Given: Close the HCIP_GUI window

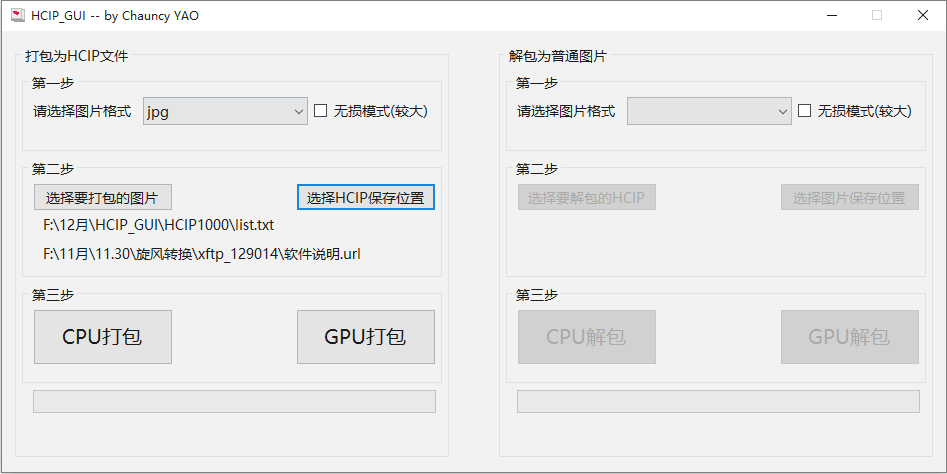Looking at the screenshot, I should [x=922, y=15].
